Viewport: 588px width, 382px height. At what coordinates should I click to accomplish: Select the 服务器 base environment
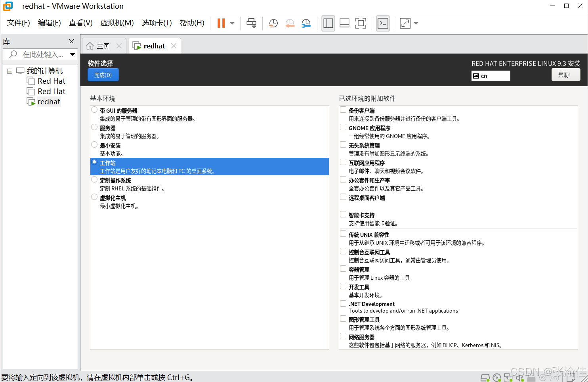94,127
